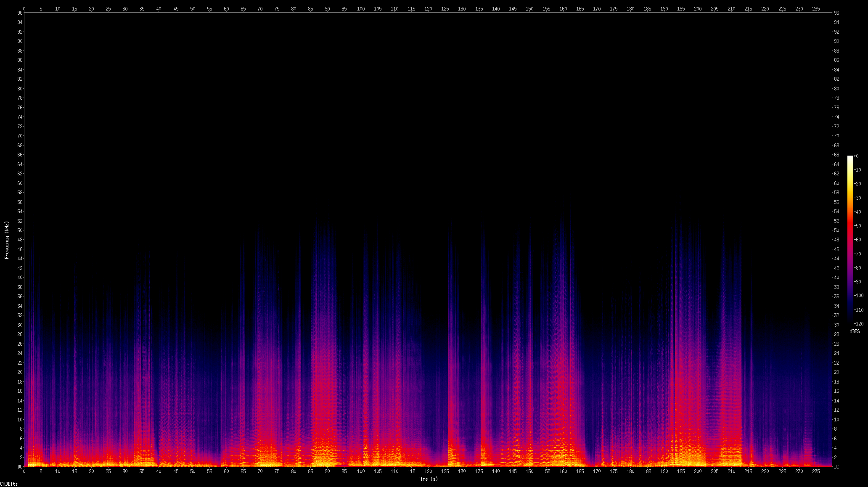Click the Frequency (kHz) axis label
Screen dimensions: 868x487
click(x=7, y=240)
